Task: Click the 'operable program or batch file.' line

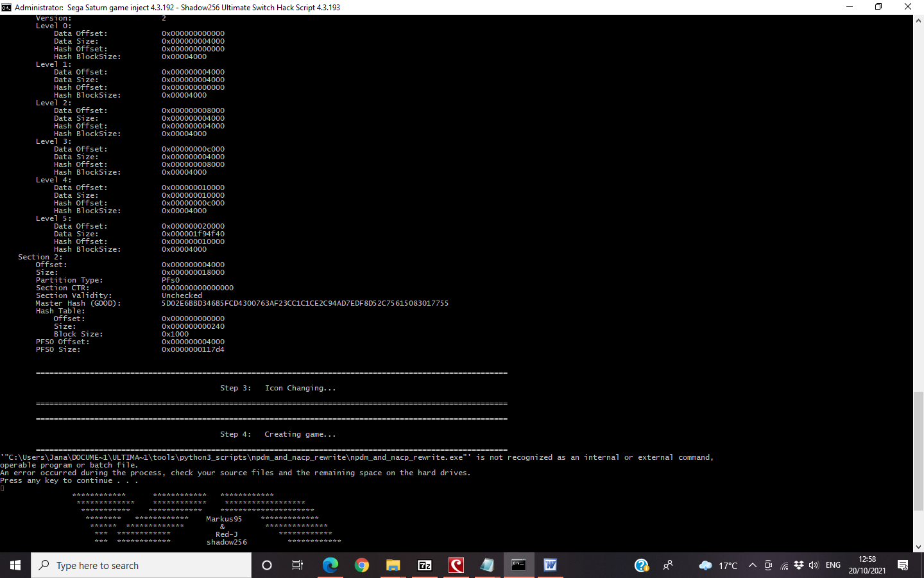Action: [69, 465]
